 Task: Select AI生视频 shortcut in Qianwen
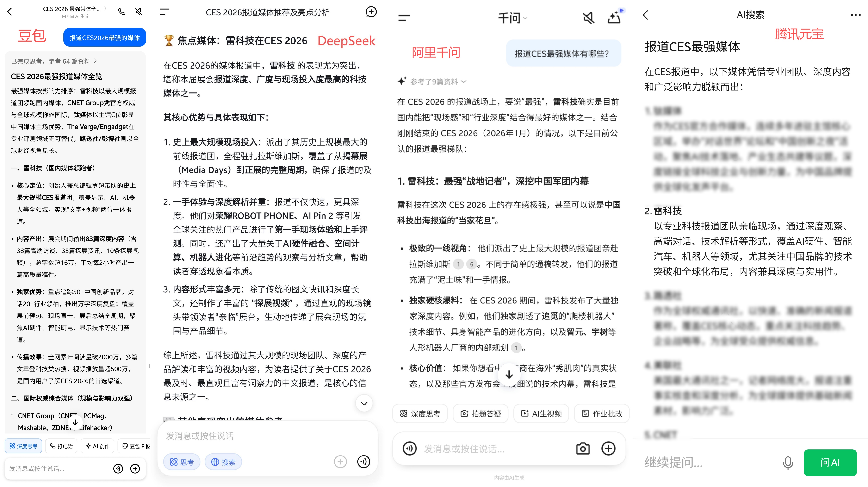pyautogui.click(x=541, y=413)
